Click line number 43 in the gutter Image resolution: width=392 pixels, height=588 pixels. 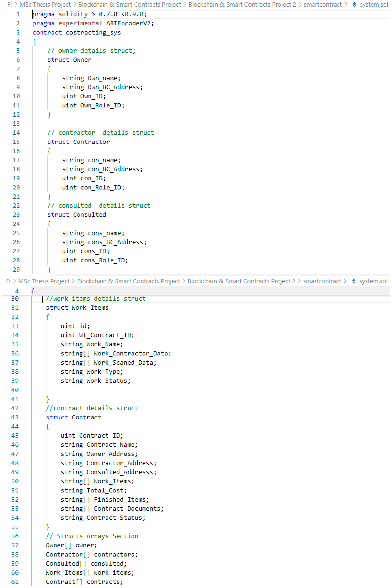(x=15, y=417)
